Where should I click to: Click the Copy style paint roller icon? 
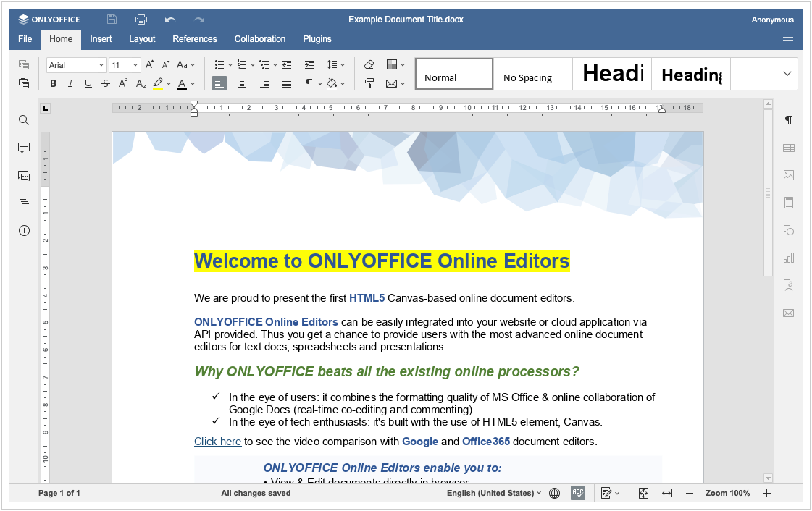(x=369, y=83)
